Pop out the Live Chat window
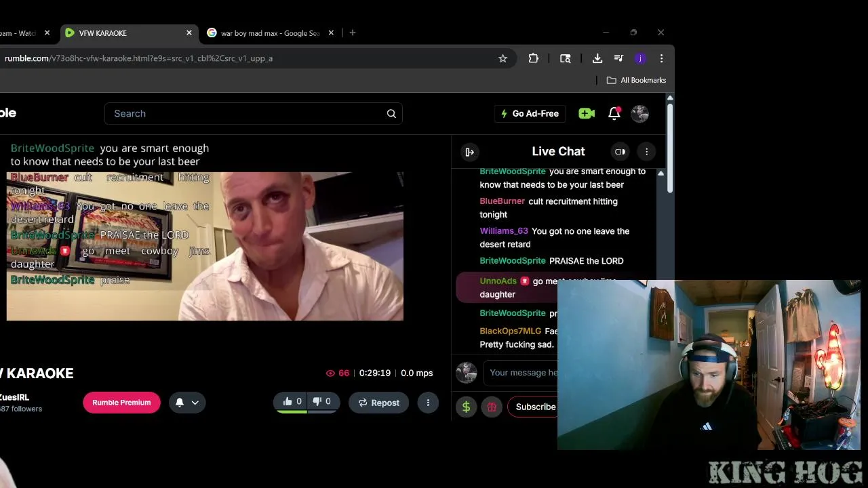This screenshot has height=488, width=868. [620, 152]
